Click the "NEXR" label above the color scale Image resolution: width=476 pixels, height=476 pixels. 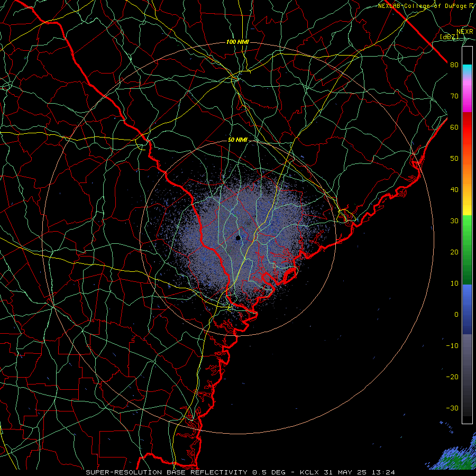click(465, 32)
